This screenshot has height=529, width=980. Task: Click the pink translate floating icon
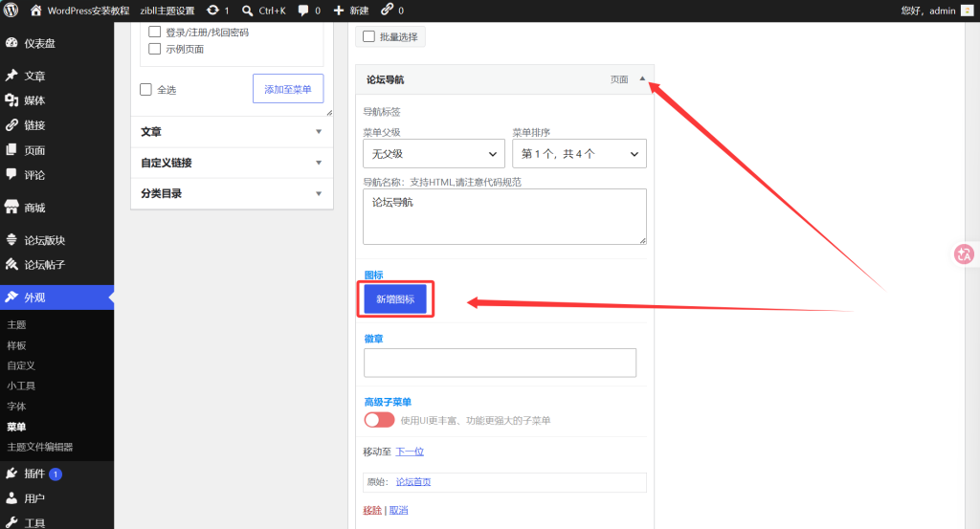(965, 254)
